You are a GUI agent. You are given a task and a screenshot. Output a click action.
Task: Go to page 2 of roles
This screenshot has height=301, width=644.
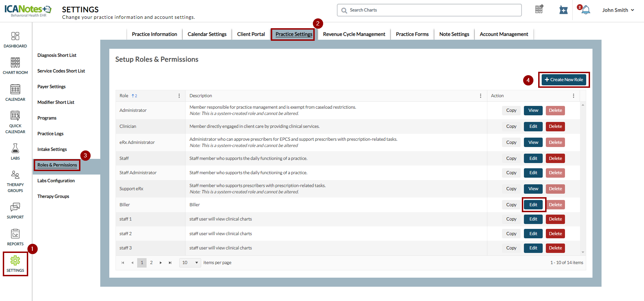pyautogui.click(x=151, y=263)
